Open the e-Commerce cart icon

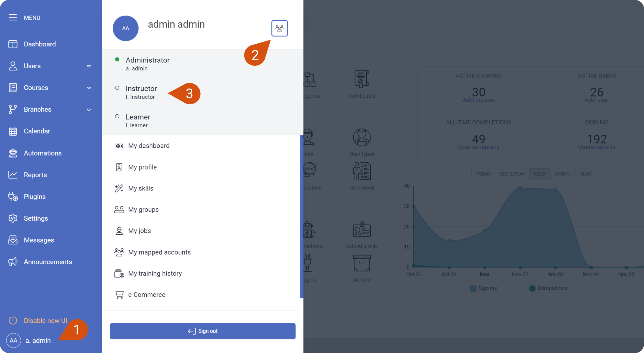(119, 295)
